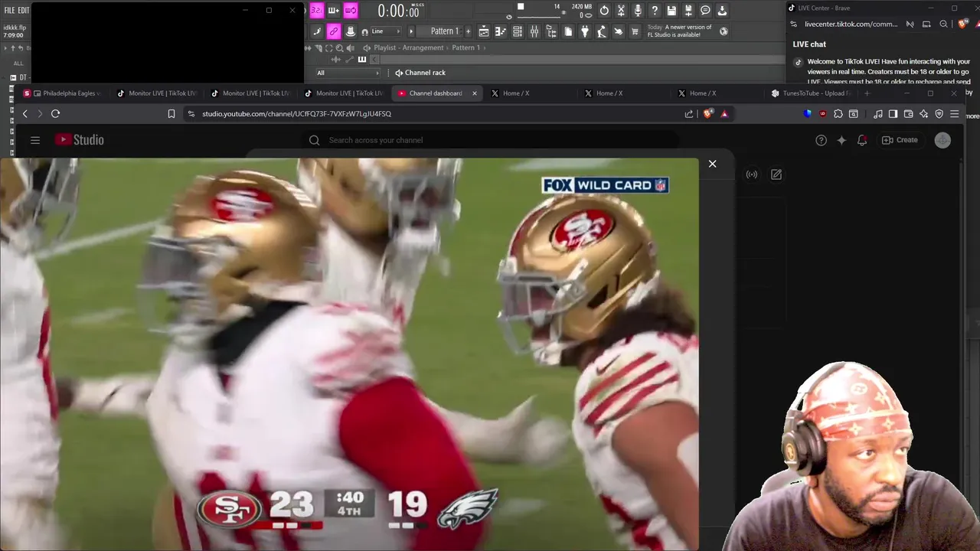Open project info speech bubble icon

705,11
